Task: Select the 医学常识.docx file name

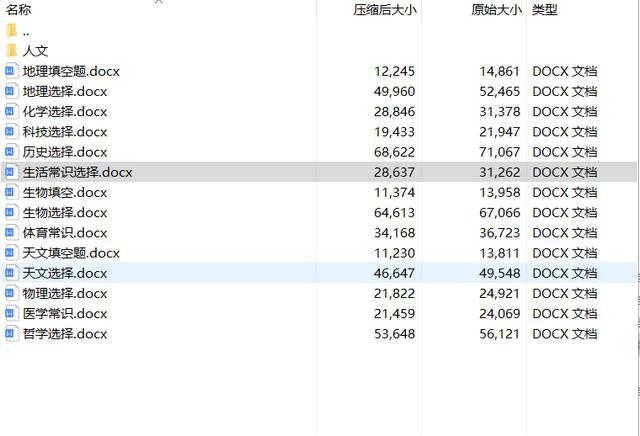Action: click(65, 314)
